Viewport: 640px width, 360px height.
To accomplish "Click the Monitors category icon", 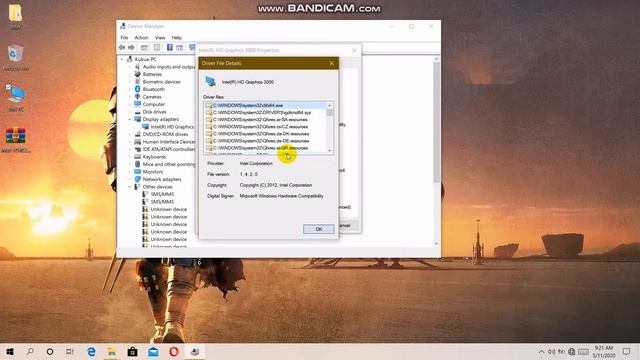I will click(x=138, y=172).
